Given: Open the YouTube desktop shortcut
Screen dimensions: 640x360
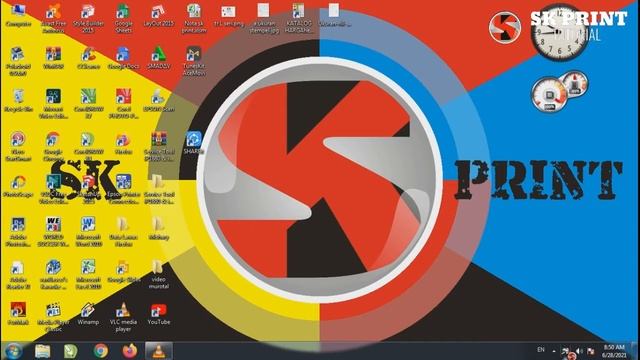Looking at the screenshot, I should click(158, 314).
